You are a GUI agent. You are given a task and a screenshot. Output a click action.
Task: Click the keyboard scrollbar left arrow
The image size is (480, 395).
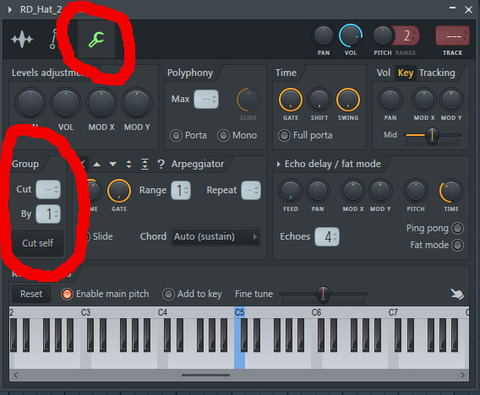point(15,375)
